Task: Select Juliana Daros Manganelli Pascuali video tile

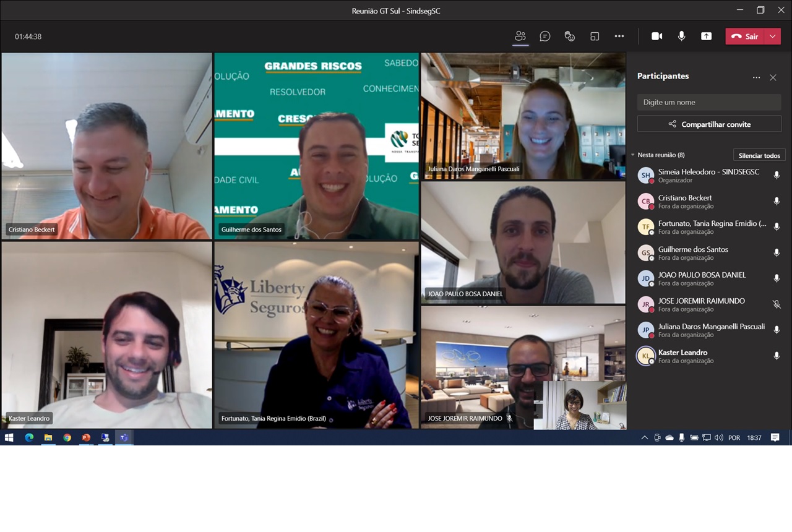Action: 523,116
